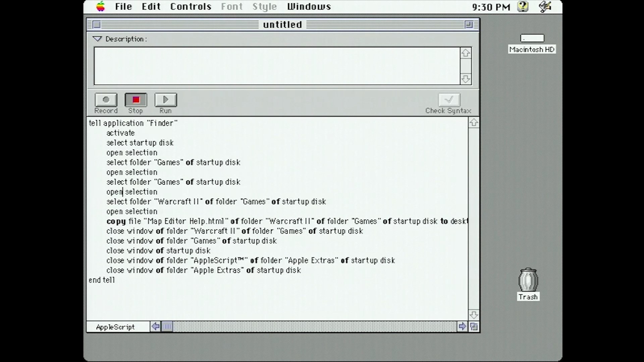Open the Edit menu
644x362 pixels.
(x=151, y=6)
